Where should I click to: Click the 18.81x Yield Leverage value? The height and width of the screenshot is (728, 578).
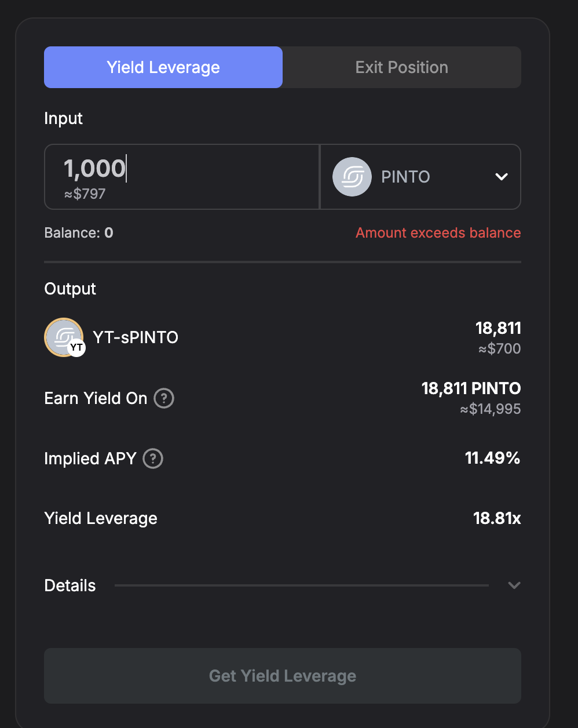[x=497, y=518]
